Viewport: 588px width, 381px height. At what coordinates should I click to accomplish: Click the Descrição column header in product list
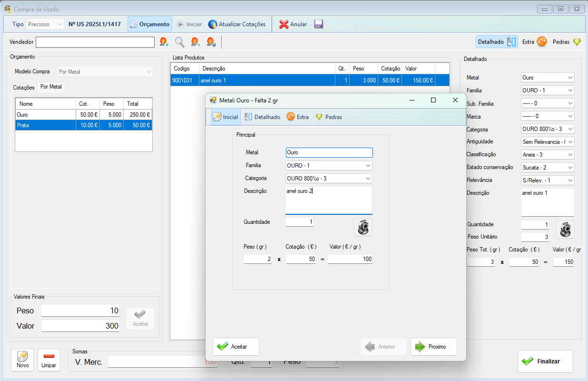pyautogui.click(x=267, y=69)
